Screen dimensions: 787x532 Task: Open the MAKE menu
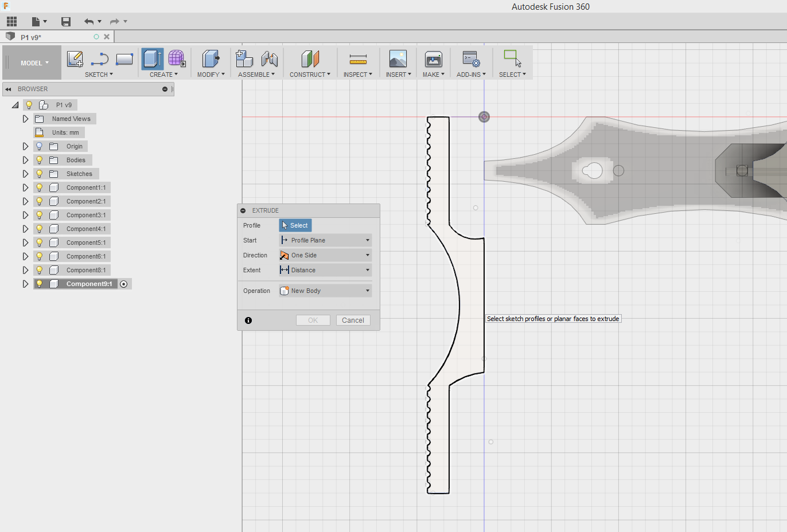(x=434, y=75)
